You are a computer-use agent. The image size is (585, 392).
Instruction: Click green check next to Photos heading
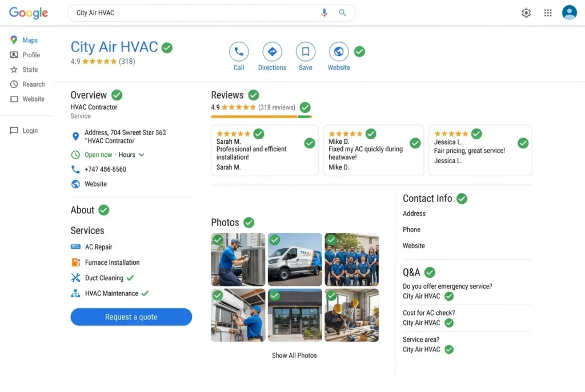pyautogui.click(x=249, y=223)
